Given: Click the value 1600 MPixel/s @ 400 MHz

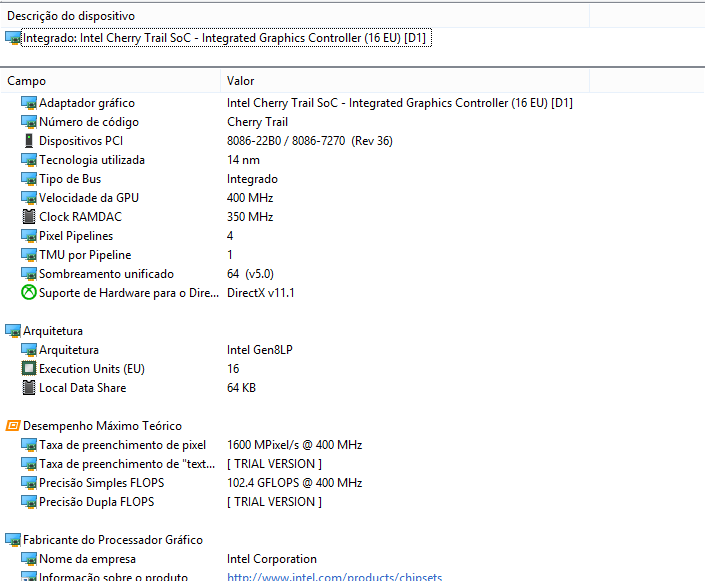Looking at the screenshot, I should [294, 445].
